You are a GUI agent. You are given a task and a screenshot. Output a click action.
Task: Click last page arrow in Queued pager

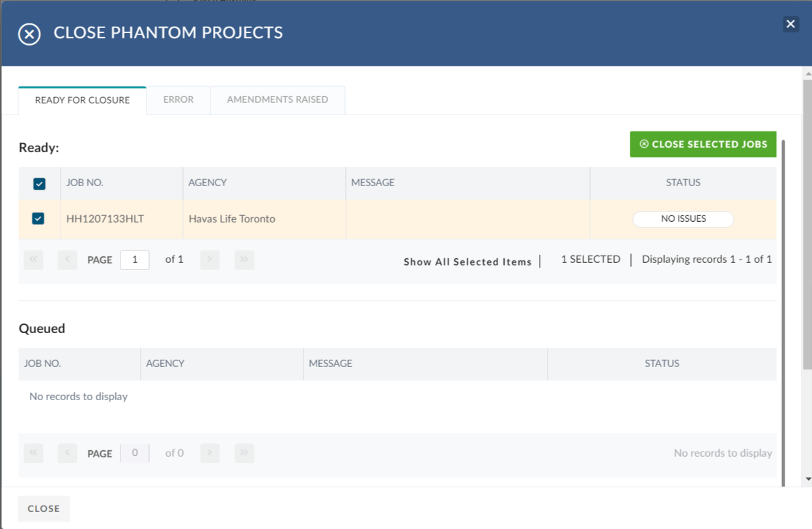[x=244, y=454]
